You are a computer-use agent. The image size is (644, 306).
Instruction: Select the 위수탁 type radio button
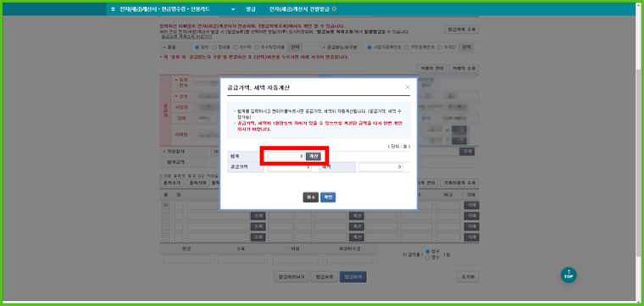coord(236,47)
